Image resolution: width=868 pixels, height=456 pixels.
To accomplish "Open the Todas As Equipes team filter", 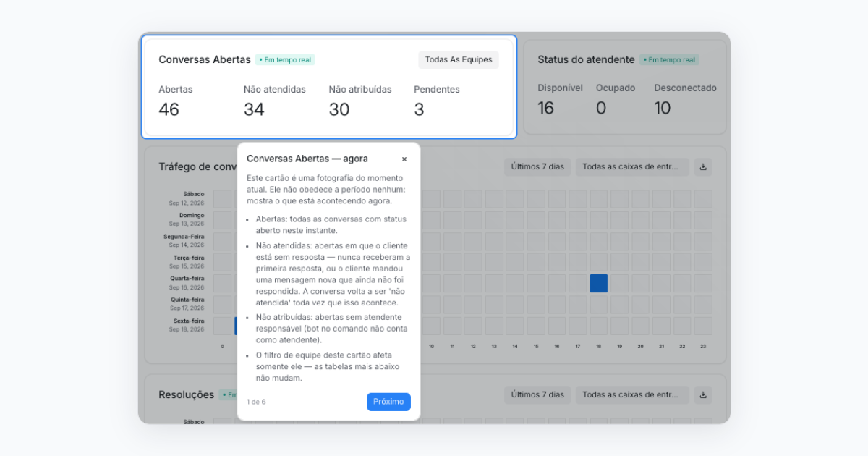I will [459, 59].
